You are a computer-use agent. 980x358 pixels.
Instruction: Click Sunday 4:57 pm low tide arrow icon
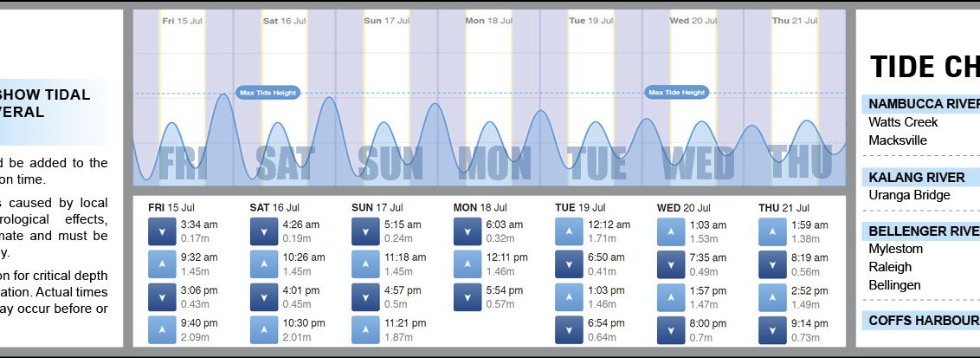pos(365,297)
